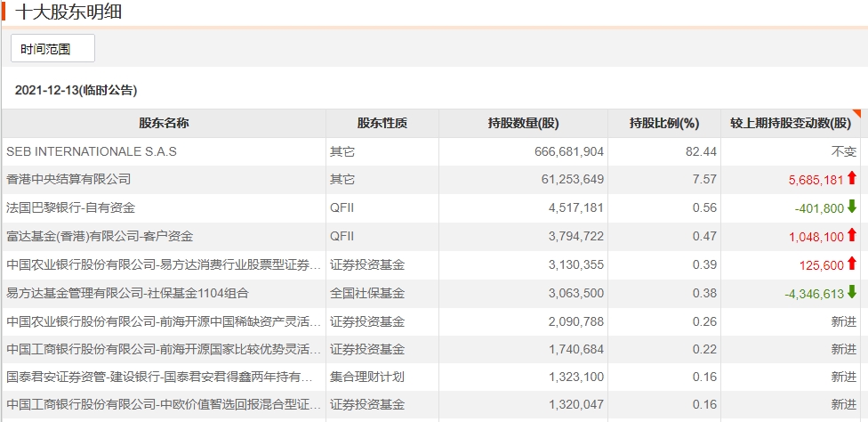
Task: Click QFII type in 法国巴黎银行 row
Action: point(342,208)
